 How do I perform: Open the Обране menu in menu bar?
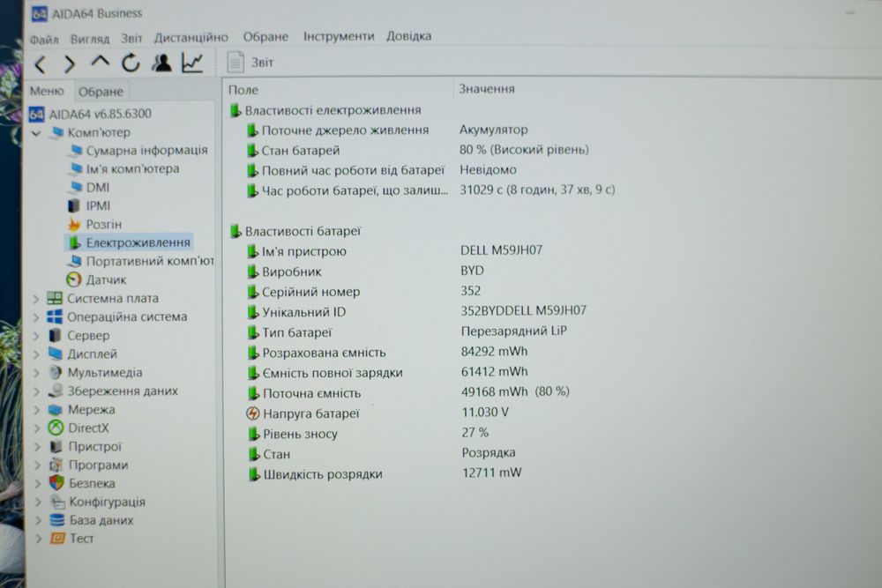(265, 37)
